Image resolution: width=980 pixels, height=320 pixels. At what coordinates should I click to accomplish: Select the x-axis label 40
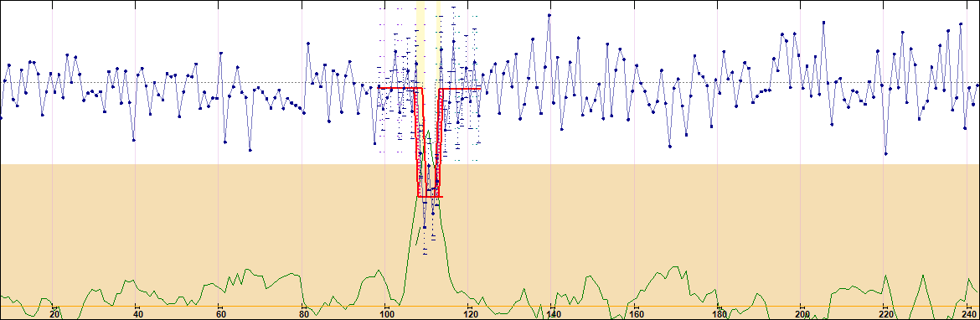click(x=137, y=313)
